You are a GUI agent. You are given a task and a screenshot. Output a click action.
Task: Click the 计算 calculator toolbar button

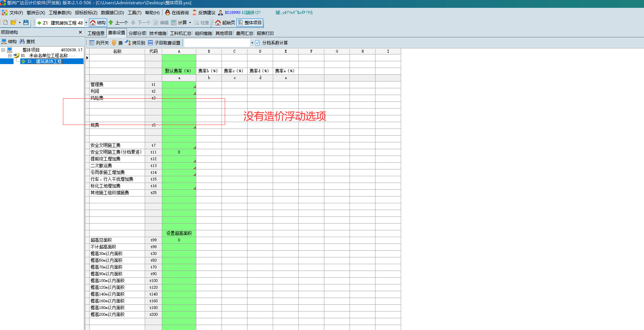(179, 23)
